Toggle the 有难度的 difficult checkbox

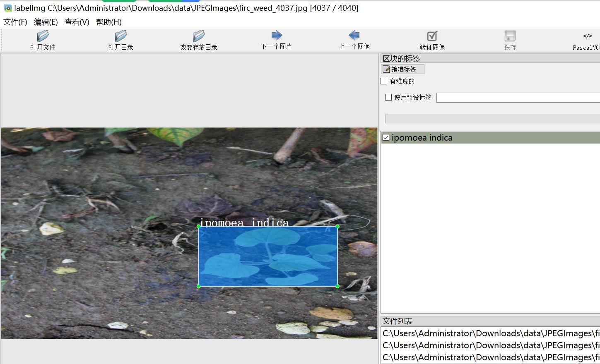384,81
